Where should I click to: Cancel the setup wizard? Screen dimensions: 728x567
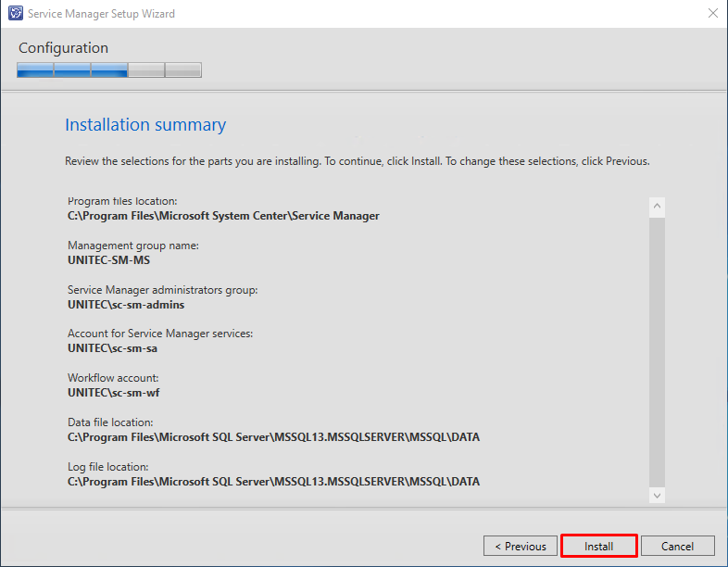tap(677, 546)
